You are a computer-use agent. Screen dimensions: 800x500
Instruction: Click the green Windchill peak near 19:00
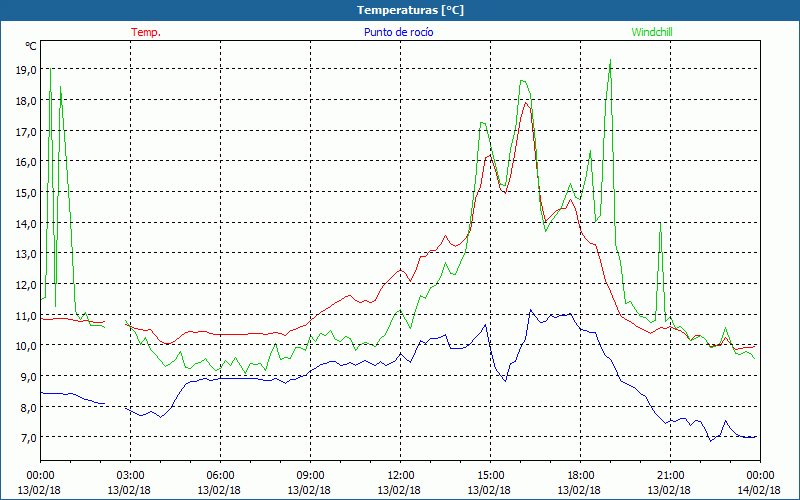[x=610, y=60]
